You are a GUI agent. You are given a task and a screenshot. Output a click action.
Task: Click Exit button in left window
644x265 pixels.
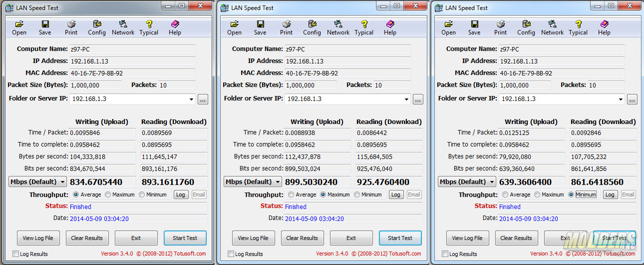tap(136, 238)
